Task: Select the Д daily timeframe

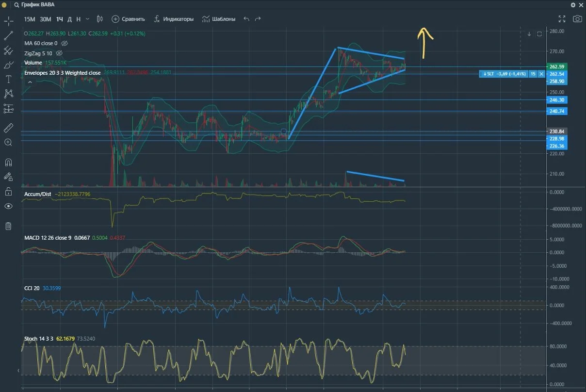Action: [x=69, y=19]
